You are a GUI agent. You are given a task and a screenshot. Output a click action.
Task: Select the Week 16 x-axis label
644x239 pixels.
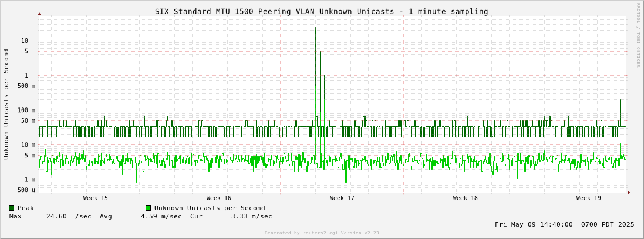pos(218,198)
